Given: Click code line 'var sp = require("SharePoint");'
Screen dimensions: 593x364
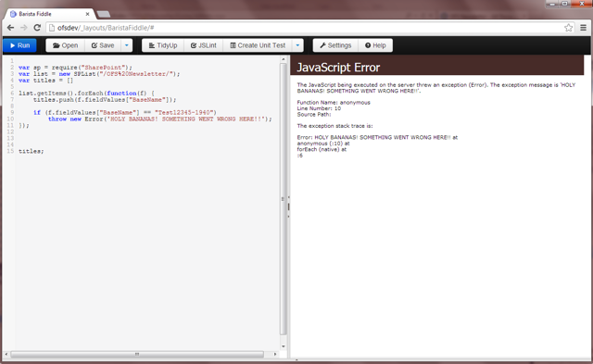Looking at the screenshot, I should (75, 68).
